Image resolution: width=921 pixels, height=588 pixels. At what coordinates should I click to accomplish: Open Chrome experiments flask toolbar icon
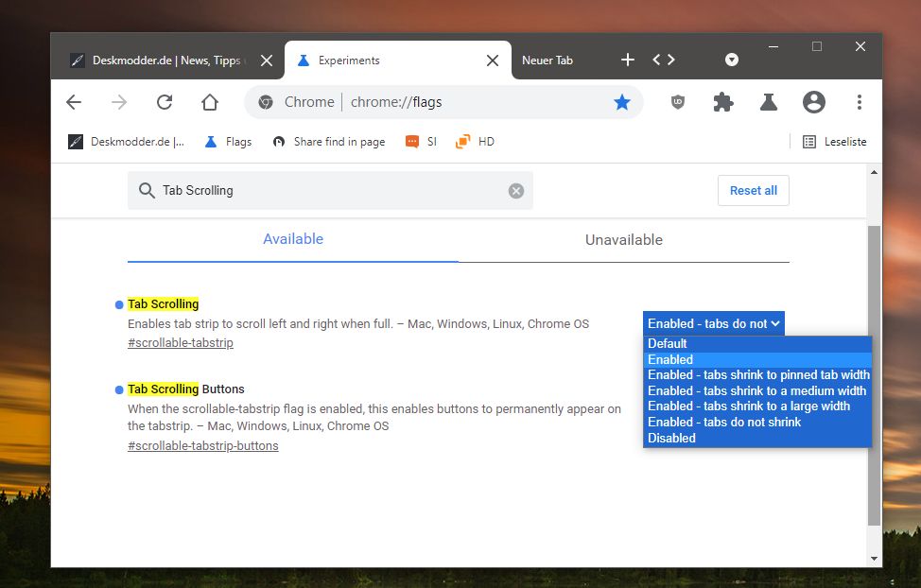tap(768, 102)
